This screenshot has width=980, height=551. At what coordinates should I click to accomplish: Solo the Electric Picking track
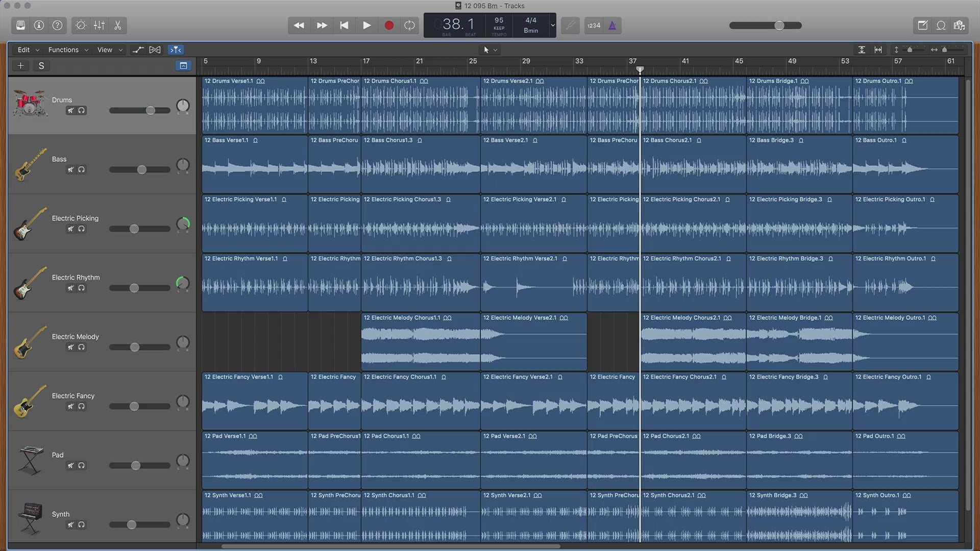[82, 229]
